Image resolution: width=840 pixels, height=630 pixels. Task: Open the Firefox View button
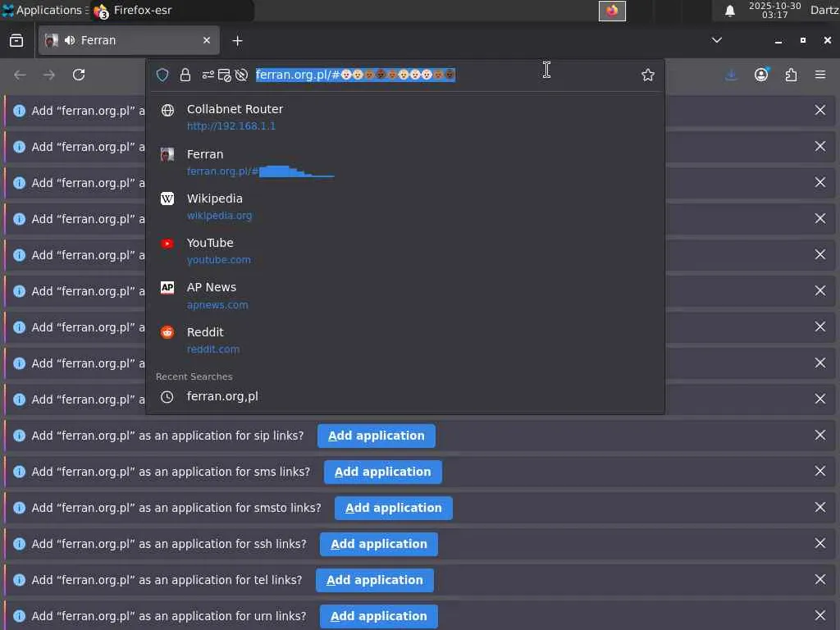16,41
